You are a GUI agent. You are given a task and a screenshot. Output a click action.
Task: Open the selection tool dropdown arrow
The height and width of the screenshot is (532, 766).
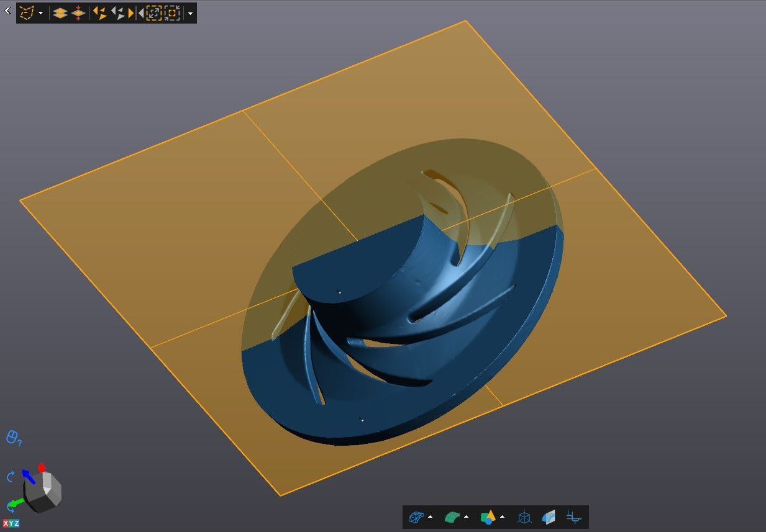41,13
